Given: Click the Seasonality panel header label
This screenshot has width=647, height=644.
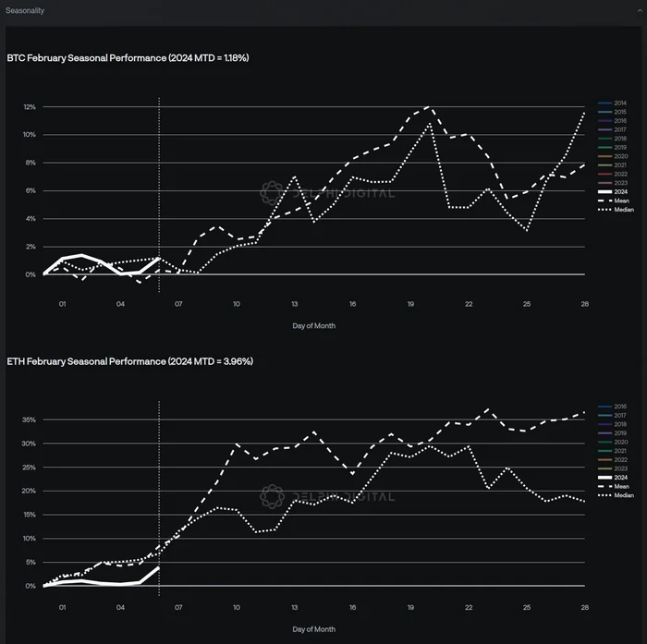Looking at the screenshot, I should [x=25, y=11].
